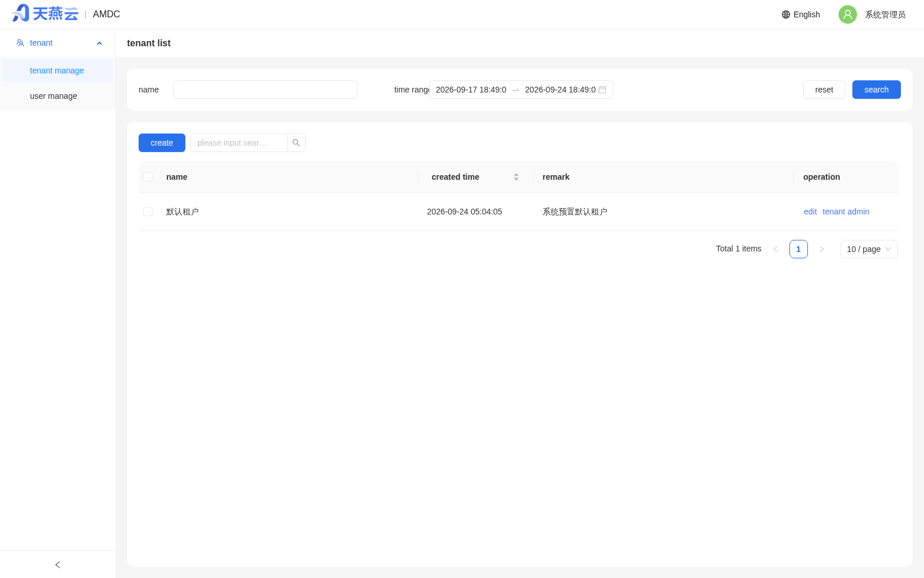
Task: Collapse the tenant menu chevron
Action: 99,43
